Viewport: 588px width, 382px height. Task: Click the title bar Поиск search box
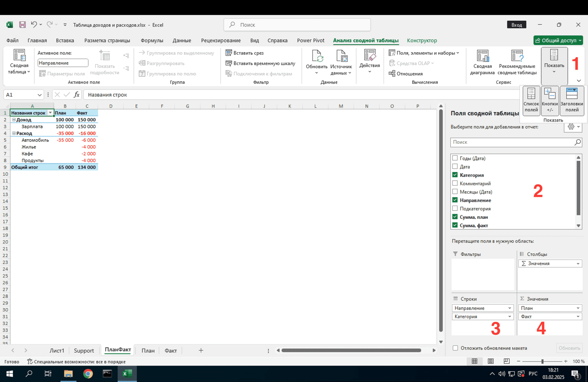tap(297, 25)
